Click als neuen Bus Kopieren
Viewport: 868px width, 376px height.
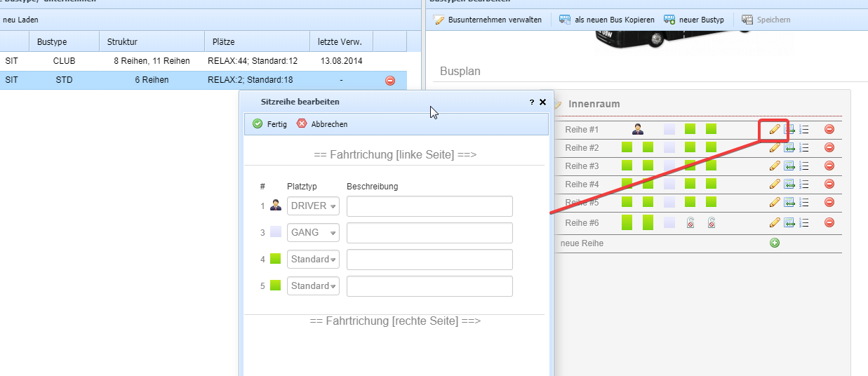click(x=606, y=20)
